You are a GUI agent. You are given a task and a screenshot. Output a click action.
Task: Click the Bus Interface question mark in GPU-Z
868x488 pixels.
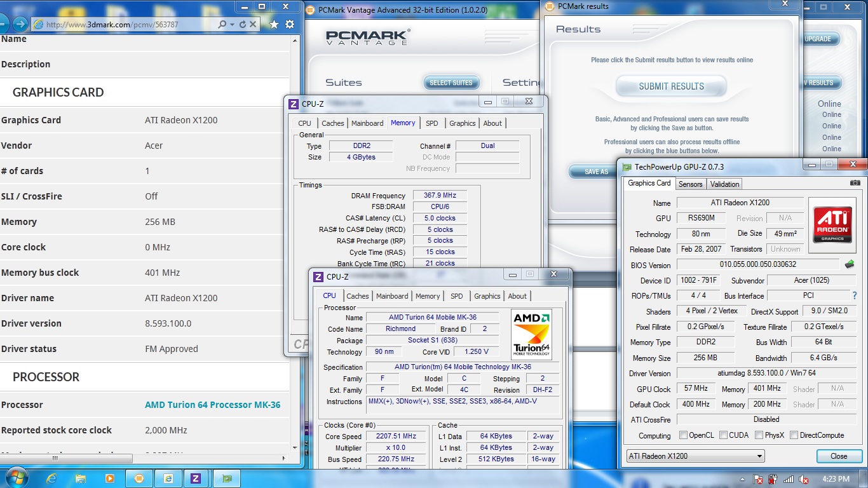tap(855, 295)
